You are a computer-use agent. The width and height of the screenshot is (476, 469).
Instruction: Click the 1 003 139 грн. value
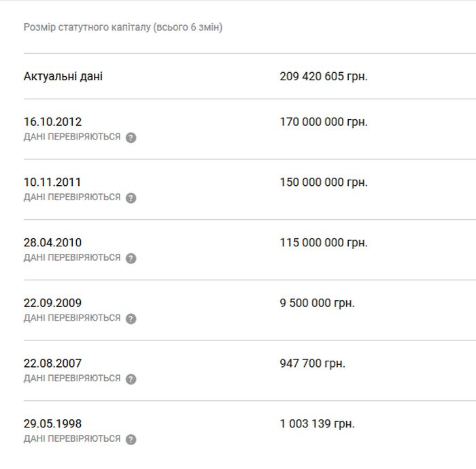318,423
